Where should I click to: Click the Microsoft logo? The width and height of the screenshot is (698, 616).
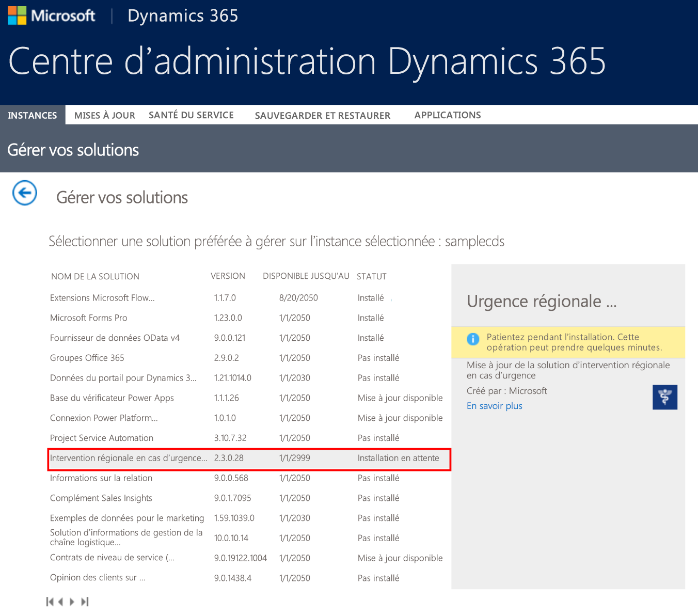pyautogui.click(x=52, y=15)
